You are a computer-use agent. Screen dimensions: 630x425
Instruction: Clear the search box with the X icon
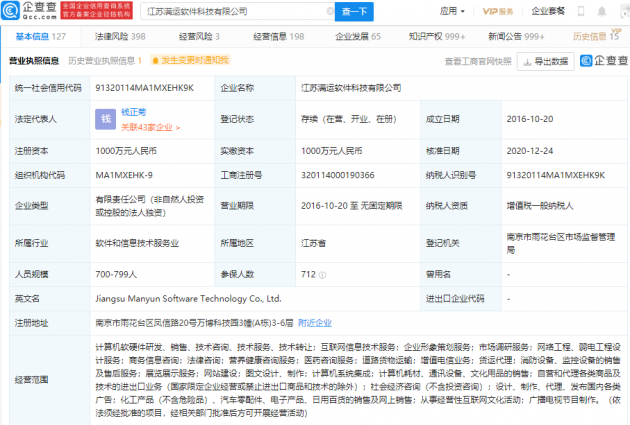tap(330, 11)
